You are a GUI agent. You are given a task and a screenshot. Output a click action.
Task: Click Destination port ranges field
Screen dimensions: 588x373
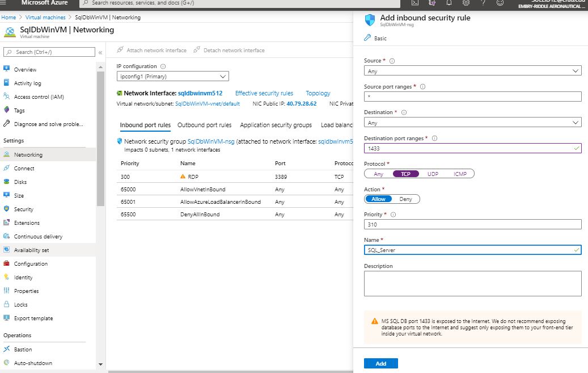[x=472, y=148]
